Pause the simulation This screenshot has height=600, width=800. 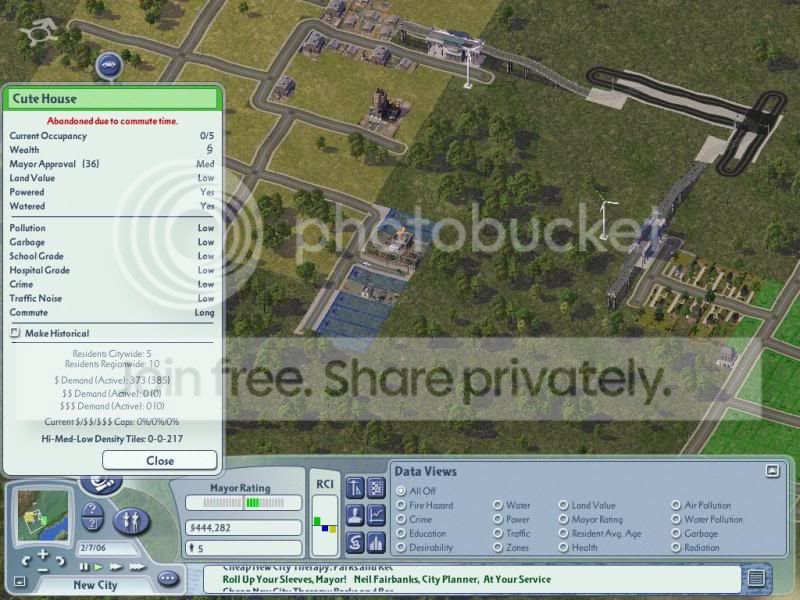pos(84,566)
